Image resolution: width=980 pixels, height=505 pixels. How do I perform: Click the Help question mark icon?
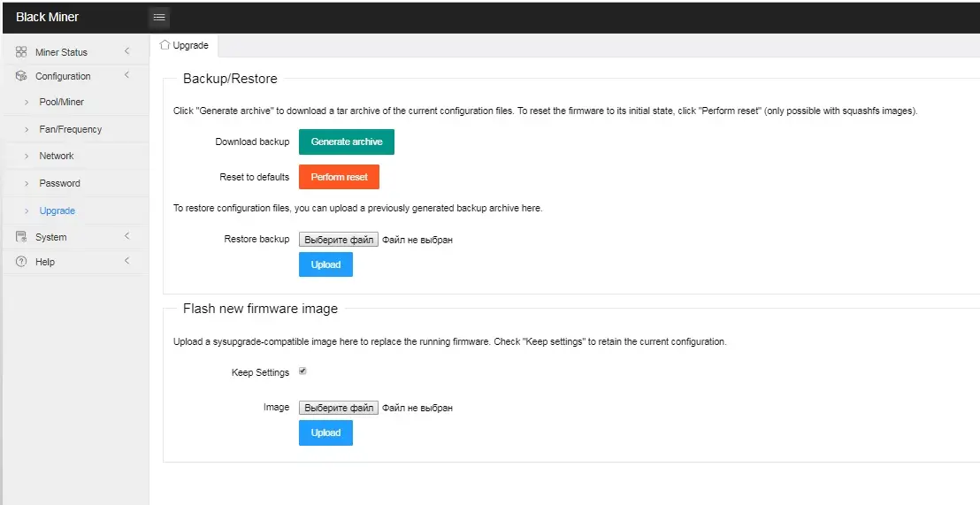pyautogui.click(x=21, y=261)
